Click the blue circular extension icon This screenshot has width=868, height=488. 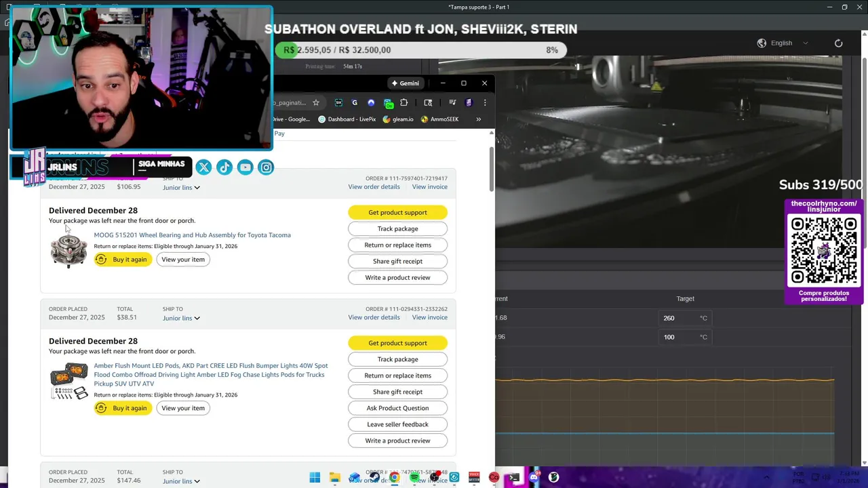371,102
